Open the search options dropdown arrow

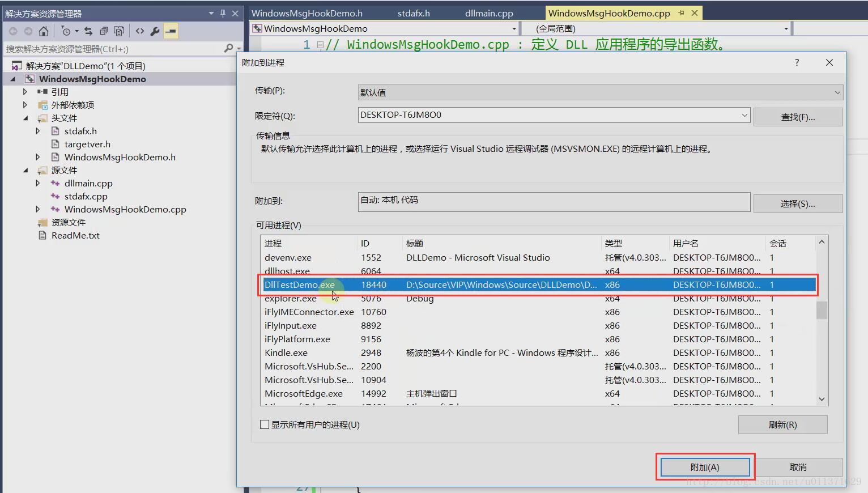pos(239,49)
